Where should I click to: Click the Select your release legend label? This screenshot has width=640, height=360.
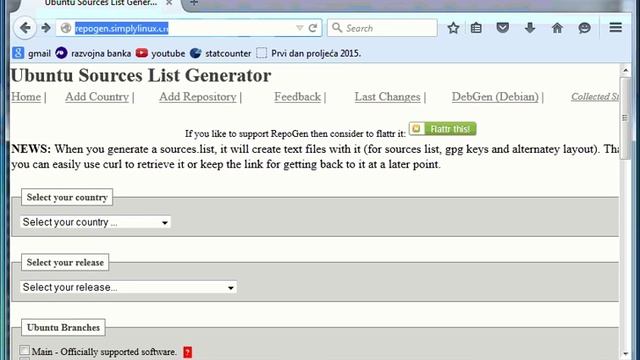coord(65,262)
